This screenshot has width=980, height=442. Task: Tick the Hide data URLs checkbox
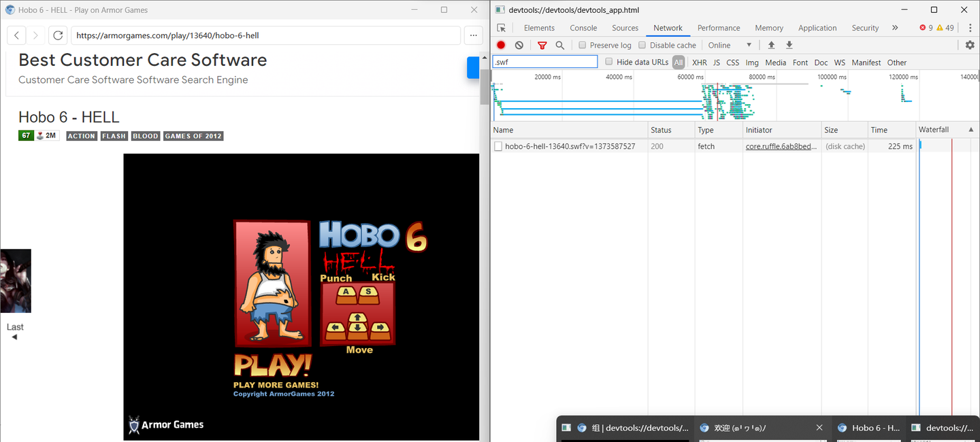pyautogui.click(x=609, y=62)
